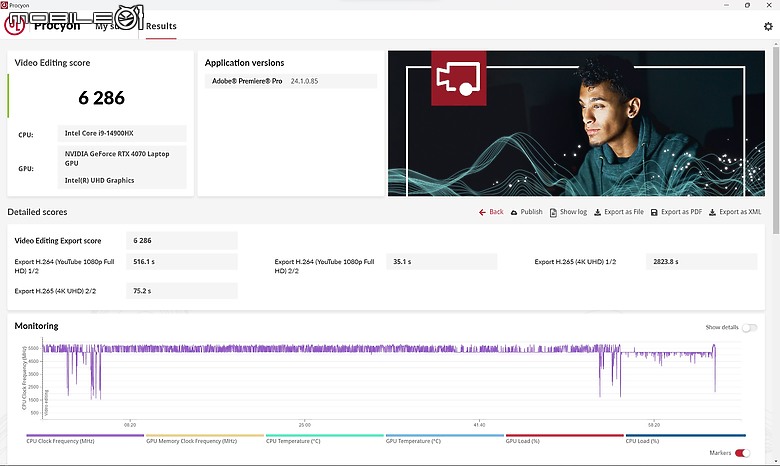Click the Back arrow icon
This screenshot has height=466, width=780.
click(x=482, y=212)
